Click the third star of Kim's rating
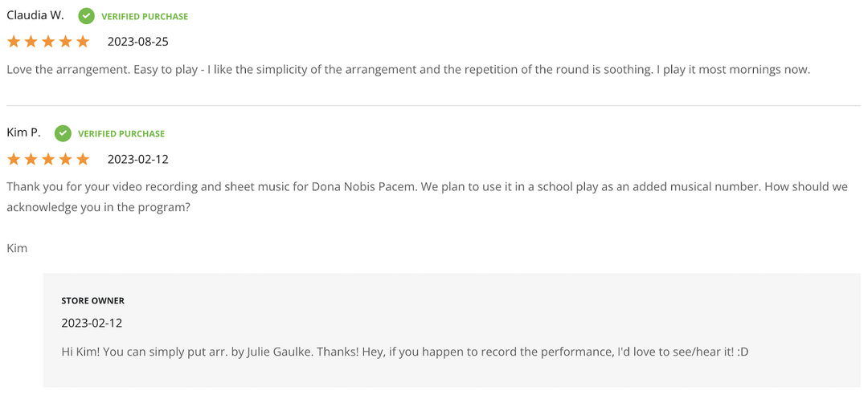Viewport: 868px width, 395px height. 48,159
